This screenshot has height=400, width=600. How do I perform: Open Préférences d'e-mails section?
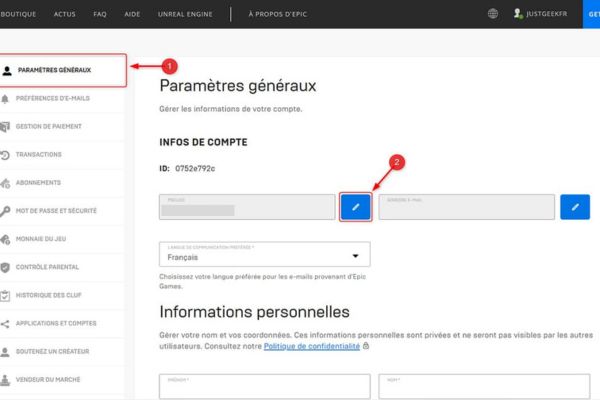(53, 98)
